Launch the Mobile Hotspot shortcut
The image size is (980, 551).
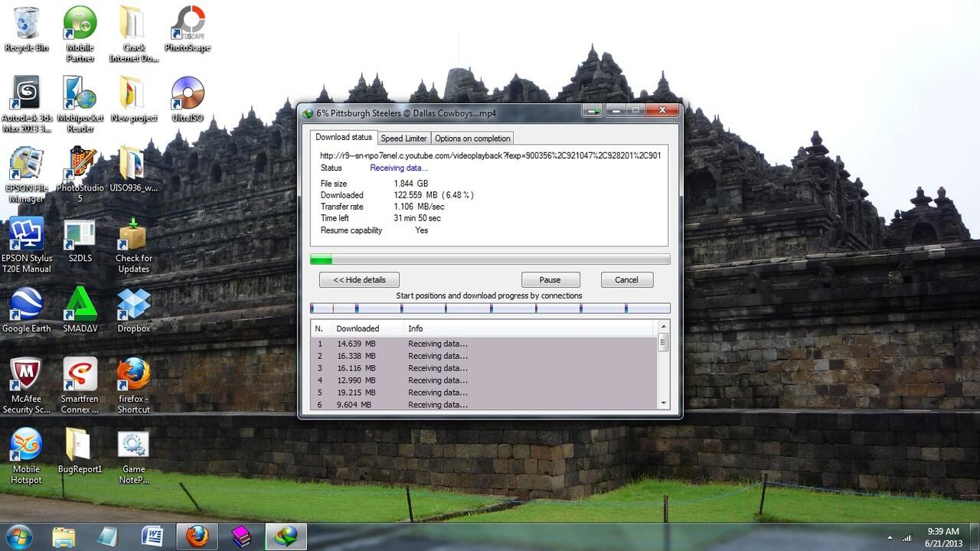click(26, 456)
